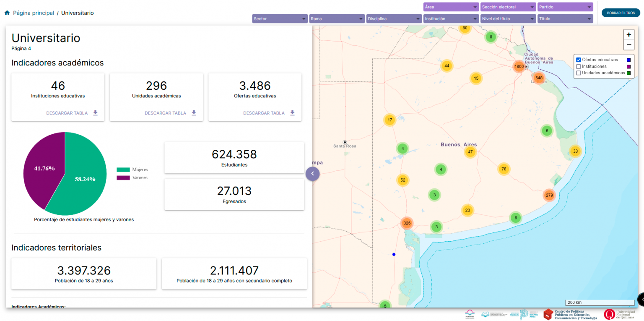Select the Universitario breadcrumb item

(78, 13)
